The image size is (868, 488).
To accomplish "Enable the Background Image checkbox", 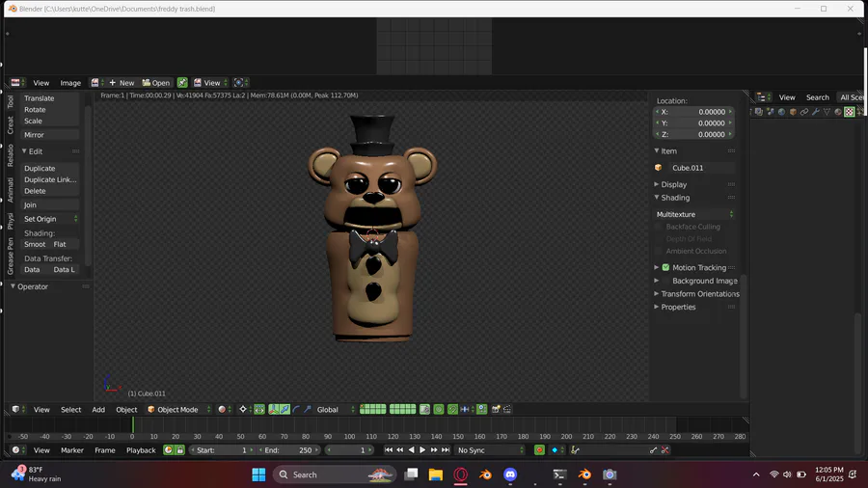I will (665, 281).
